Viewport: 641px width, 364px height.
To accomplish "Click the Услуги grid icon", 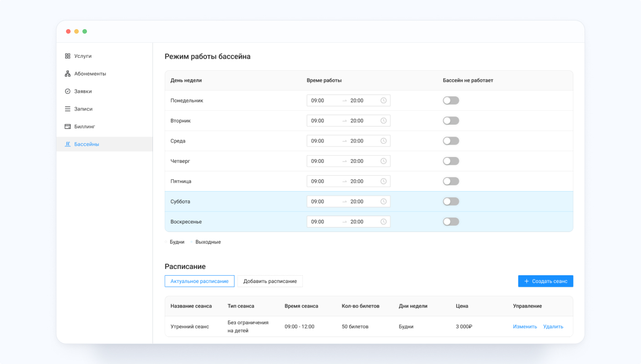I will [67, 56].
